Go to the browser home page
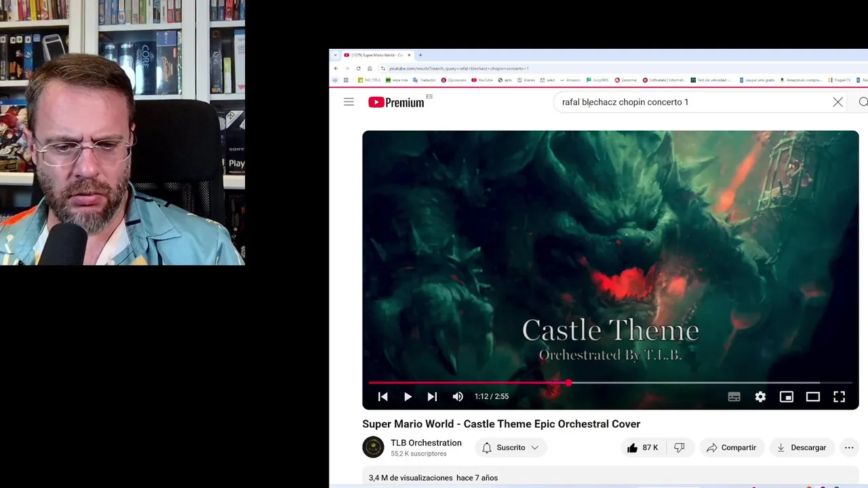The image size is (868, 488). 370,68
